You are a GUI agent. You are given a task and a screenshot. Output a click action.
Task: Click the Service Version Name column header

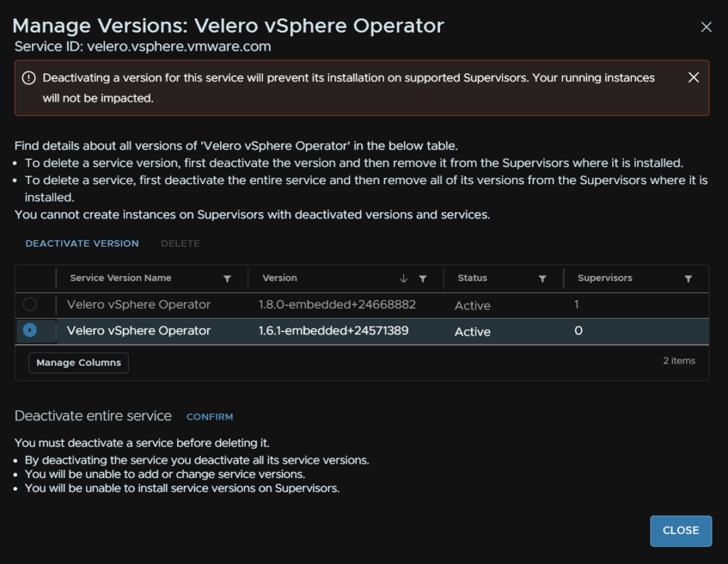tap(121, 278)
